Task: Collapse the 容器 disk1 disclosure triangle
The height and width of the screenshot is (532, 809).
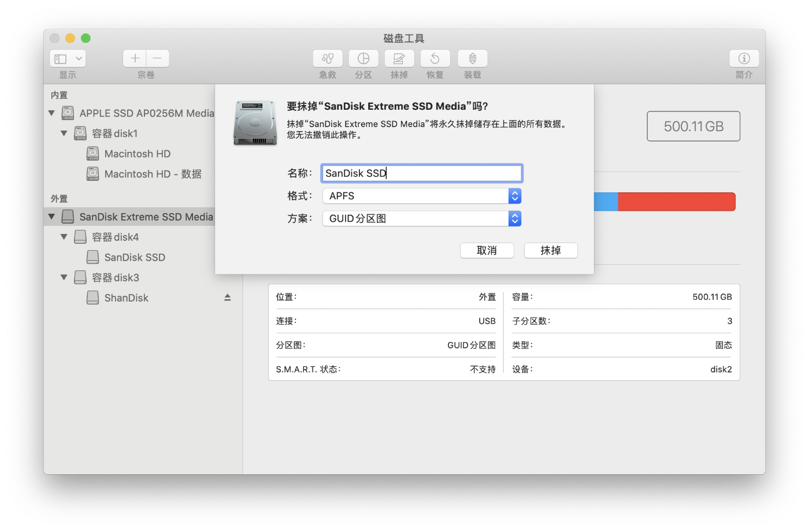Action: [64, 133]
